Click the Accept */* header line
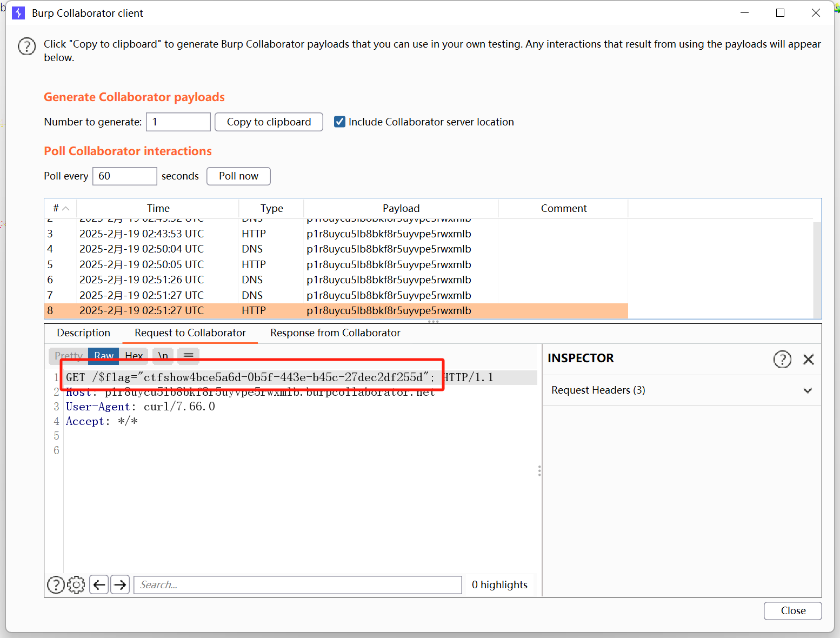This screenshot has height=638, width=840. pos(102,421)
